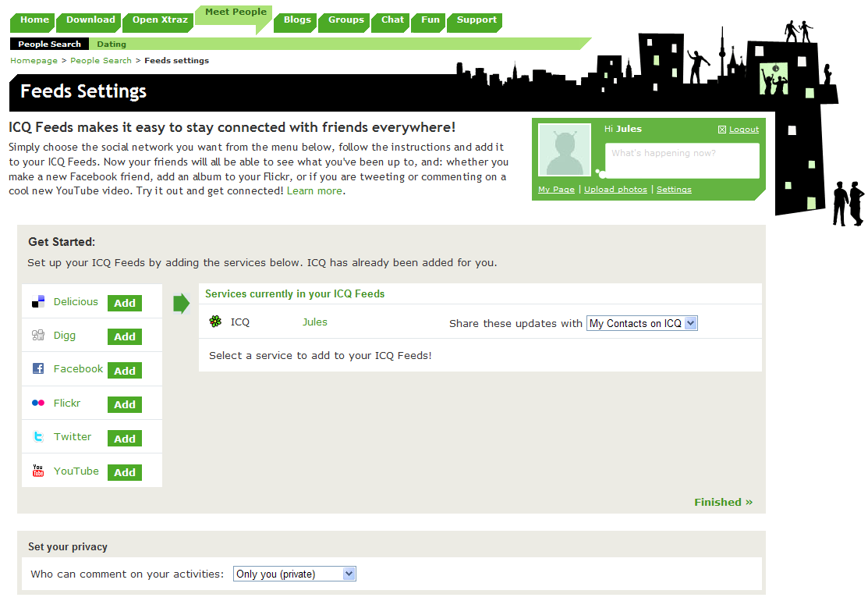
Task: Click the ICQ flower icon
Action: [x=216, y=322]
